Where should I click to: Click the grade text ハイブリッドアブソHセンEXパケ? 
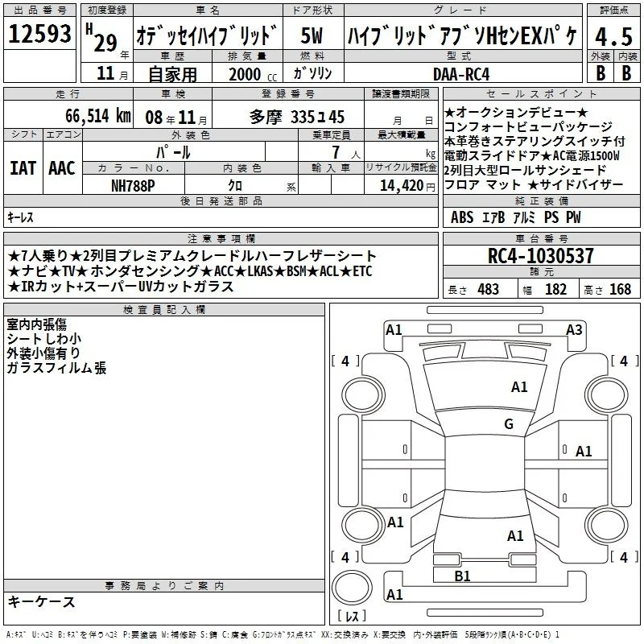pos(462,35)
